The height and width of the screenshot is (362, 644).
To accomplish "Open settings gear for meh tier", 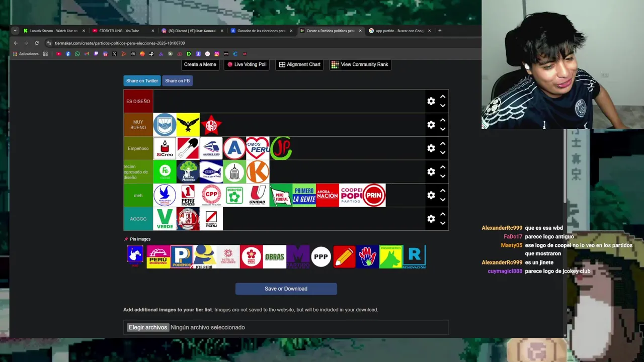I will pos(431,195).
